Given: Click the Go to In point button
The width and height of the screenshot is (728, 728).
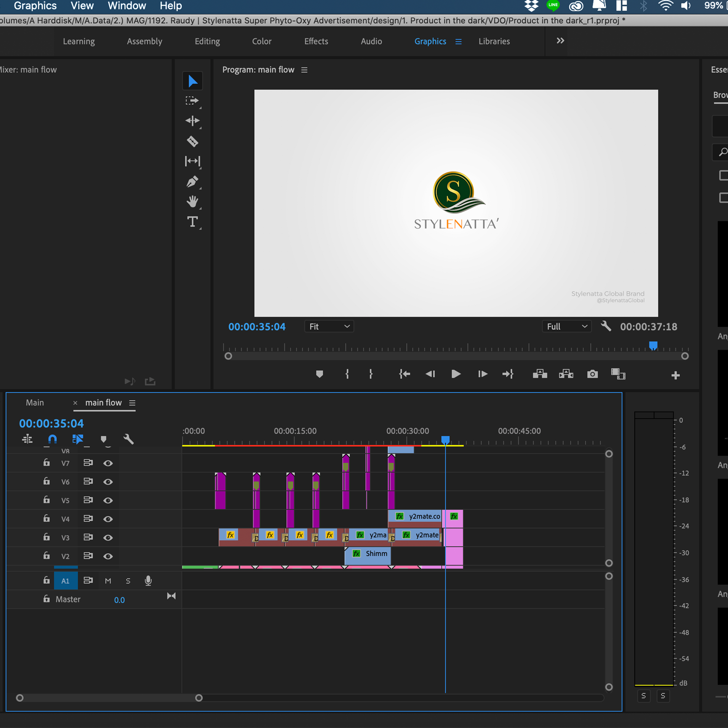Looking at the screenshot, I should (x=404, y=374).
